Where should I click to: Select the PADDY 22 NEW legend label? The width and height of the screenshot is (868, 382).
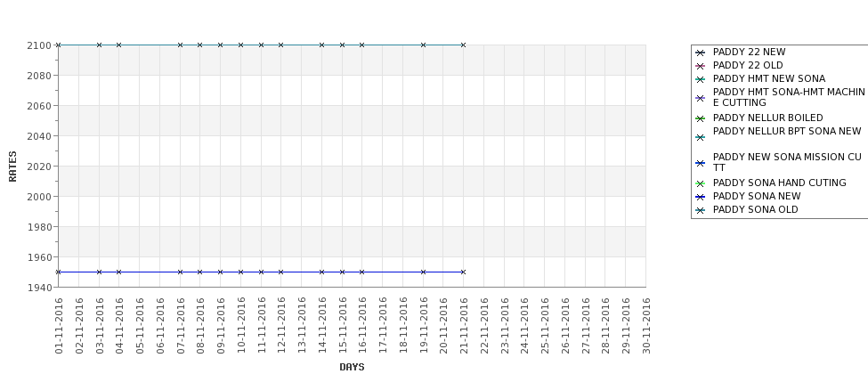tap(749, 52)
